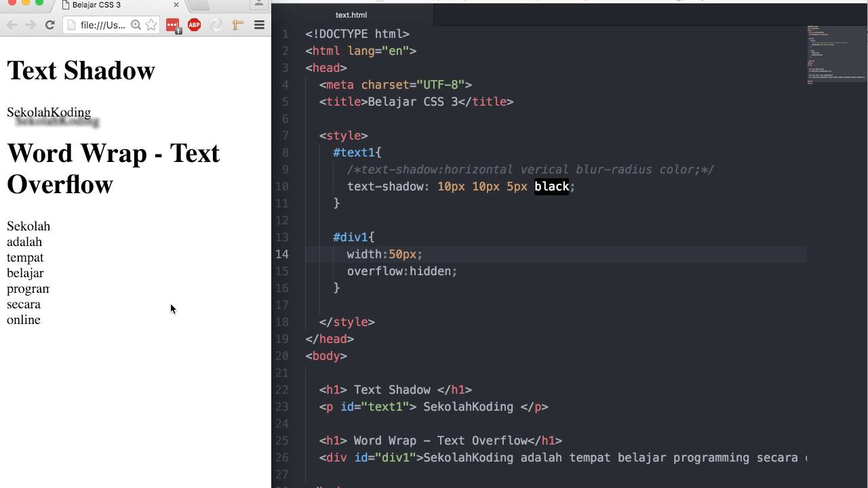Click the '#text1' selector in code
This screenshot has width=868, height=488.
354,152
